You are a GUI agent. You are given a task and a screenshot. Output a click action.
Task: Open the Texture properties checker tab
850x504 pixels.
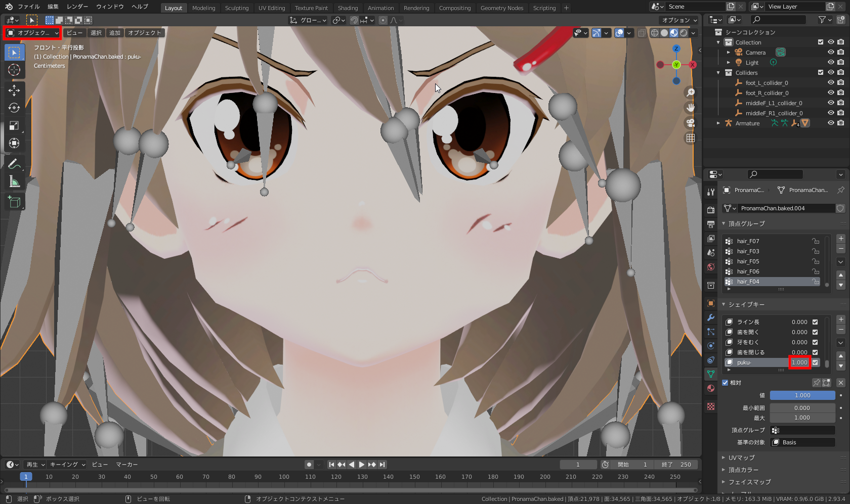(711, 406)
